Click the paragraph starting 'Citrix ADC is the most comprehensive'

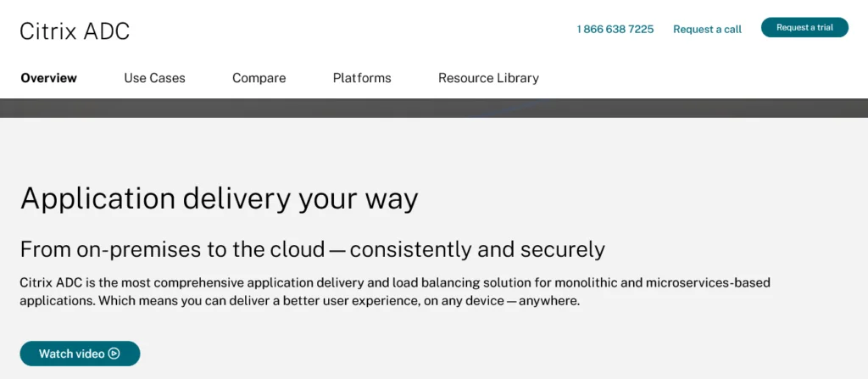pos(395,293)
